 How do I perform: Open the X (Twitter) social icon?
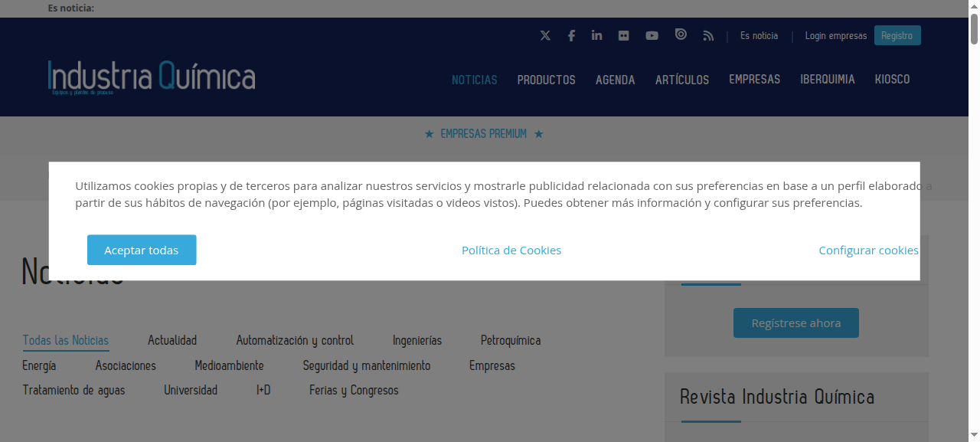tap(545, 36)
